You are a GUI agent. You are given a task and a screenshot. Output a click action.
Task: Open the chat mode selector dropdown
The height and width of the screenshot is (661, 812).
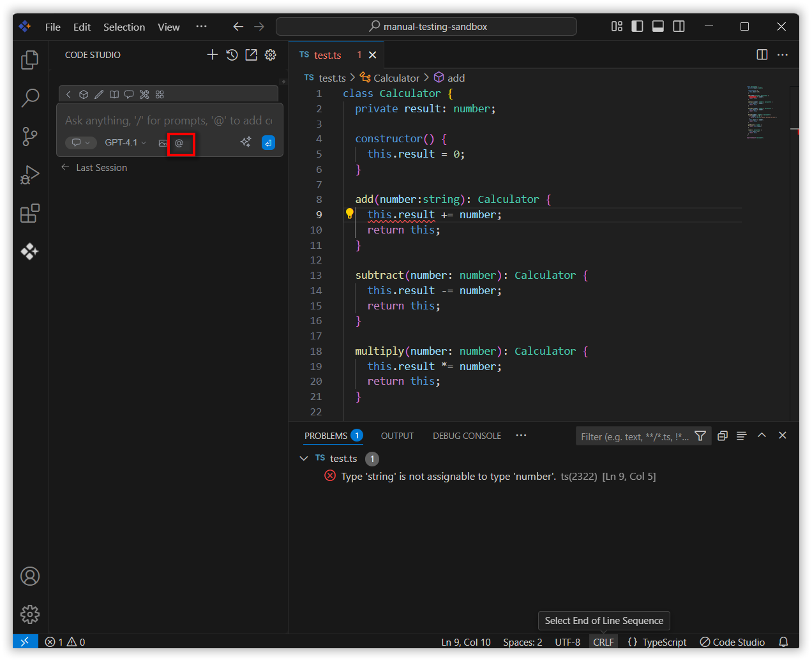pyautogui.click(x=80, y=142)
